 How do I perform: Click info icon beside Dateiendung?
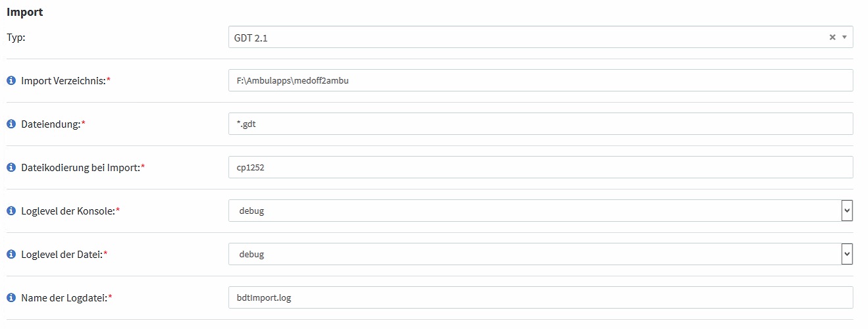tap(11, 124)
